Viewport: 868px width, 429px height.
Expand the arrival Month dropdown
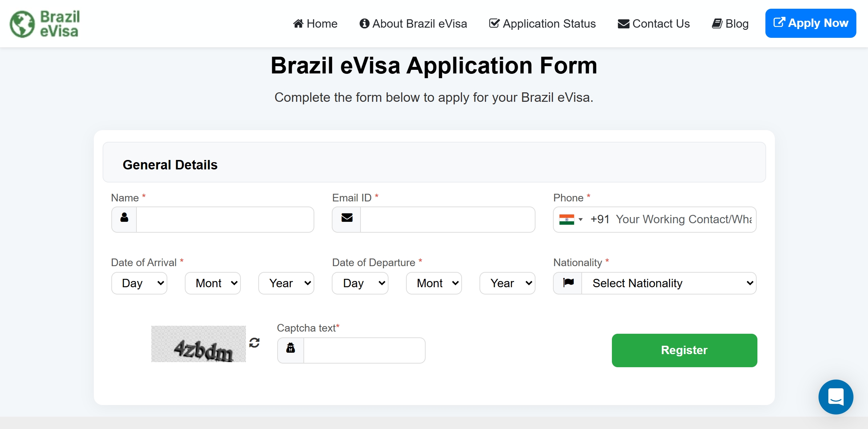(213, 283)
